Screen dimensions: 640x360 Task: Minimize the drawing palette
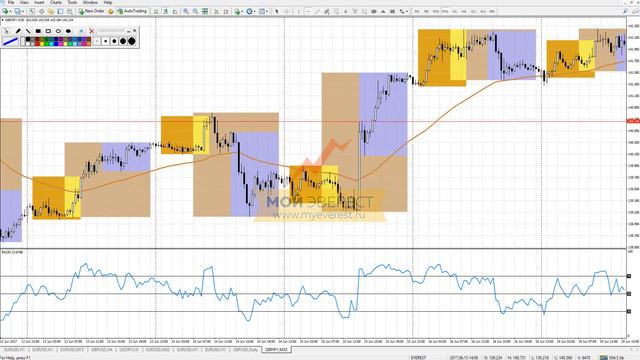[x=129, y=31]
